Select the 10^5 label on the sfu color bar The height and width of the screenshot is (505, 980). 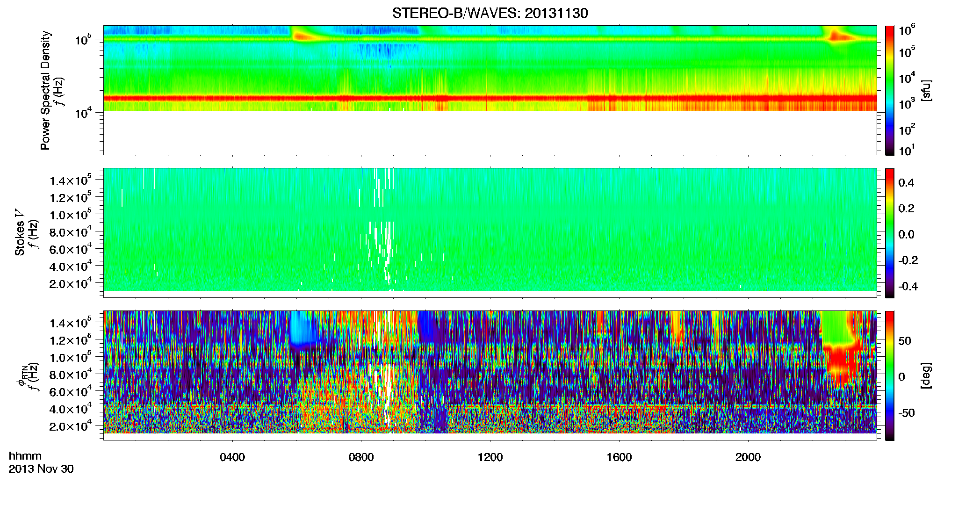[x=907, y=52]
